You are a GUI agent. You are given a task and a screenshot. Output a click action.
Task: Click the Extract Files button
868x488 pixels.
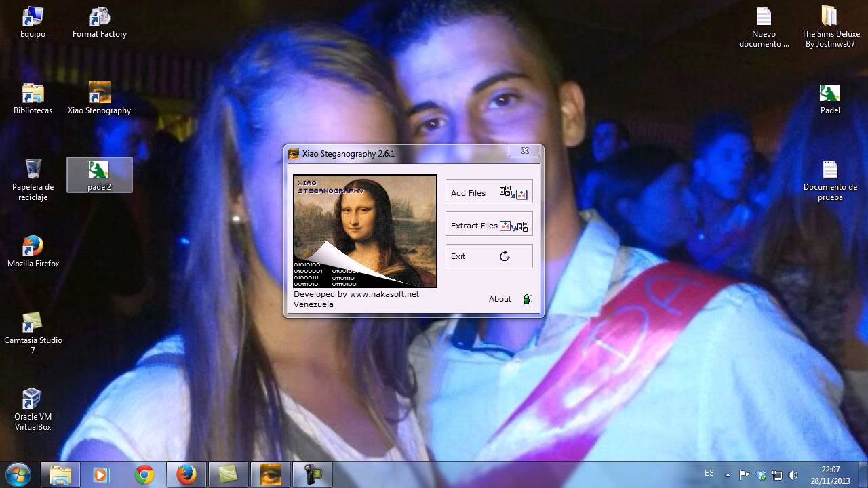click(x=488, y=225)
